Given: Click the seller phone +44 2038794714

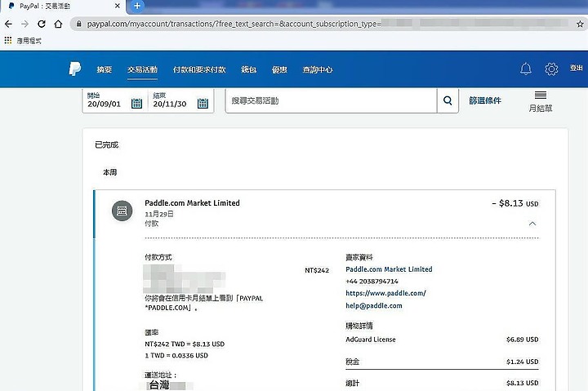Looking at the screenshot, I should coord(372,281).
